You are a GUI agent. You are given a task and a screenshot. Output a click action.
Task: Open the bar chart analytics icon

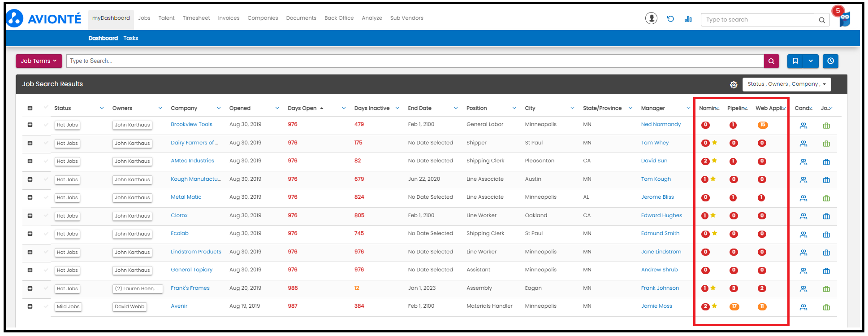688,19
